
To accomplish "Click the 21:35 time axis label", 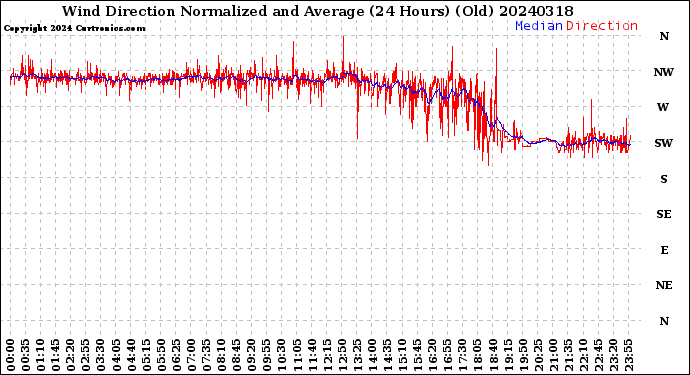I will click(x=568, y=355).
